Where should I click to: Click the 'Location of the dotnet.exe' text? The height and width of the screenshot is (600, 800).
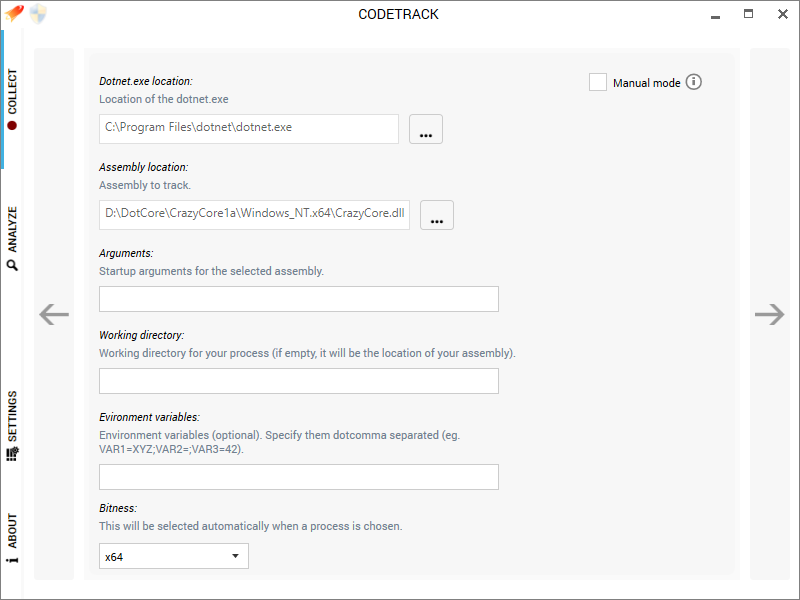point(164,99)
